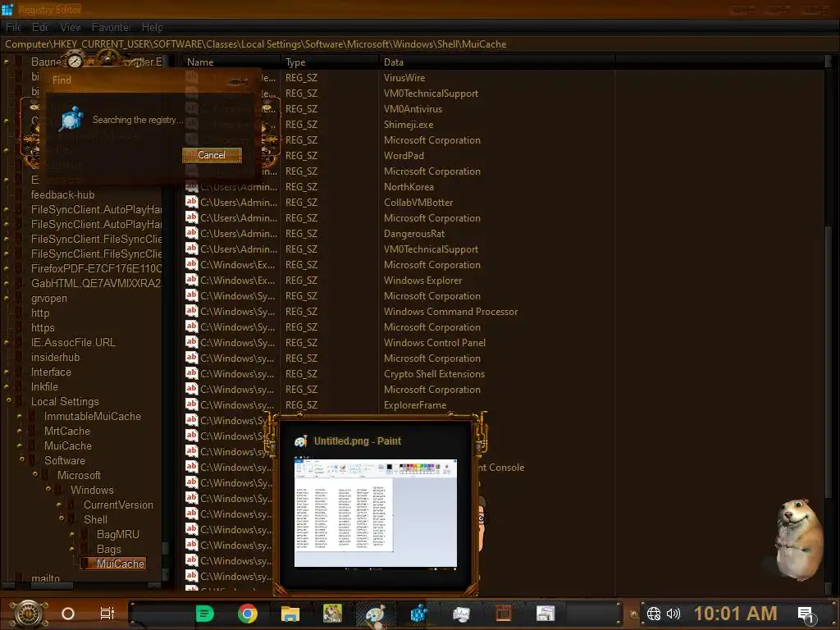840x630 pixels.
Task: Open the Help menu
Action: [x=152, y=27]
